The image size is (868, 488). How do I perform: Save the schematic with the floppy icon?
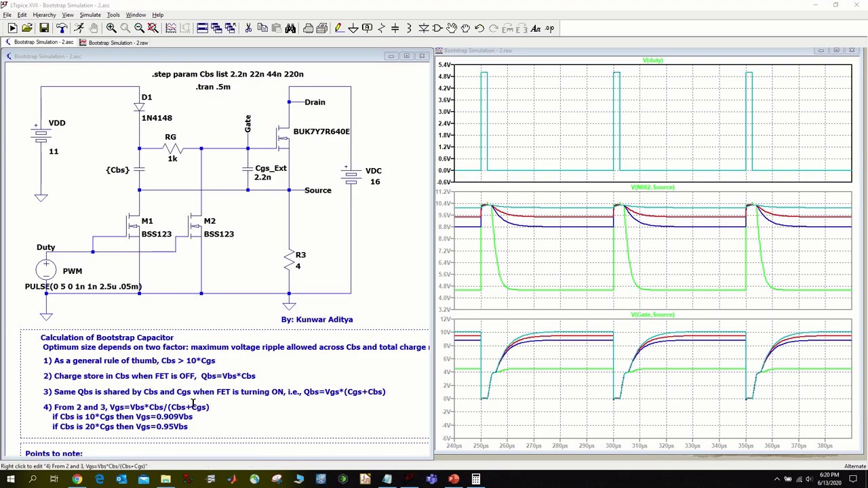coord(44,28)
